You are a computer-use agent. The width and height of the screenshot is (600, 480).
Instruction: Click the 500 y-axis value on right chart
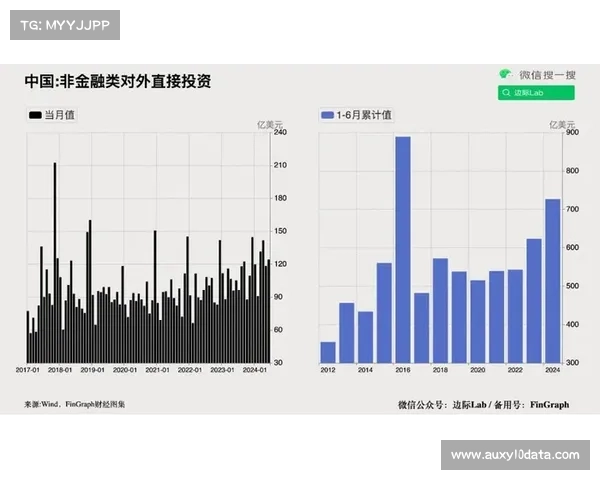pyautogui.click(x=572, y=286)
